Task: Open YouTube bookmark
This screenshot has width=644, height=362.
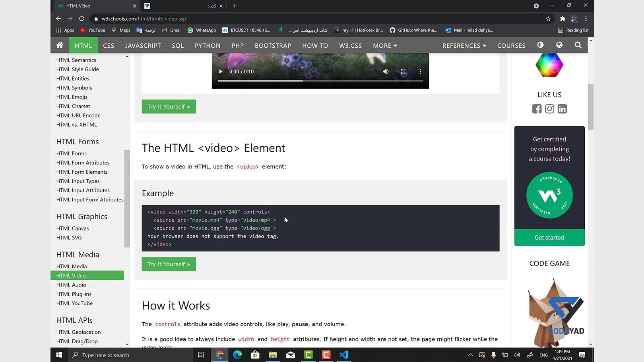Action: coord(93,30)
